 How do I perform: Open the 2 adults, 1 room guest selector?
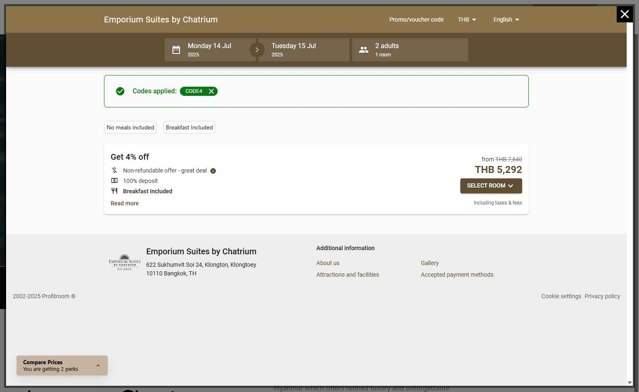(x=410, y=50)
